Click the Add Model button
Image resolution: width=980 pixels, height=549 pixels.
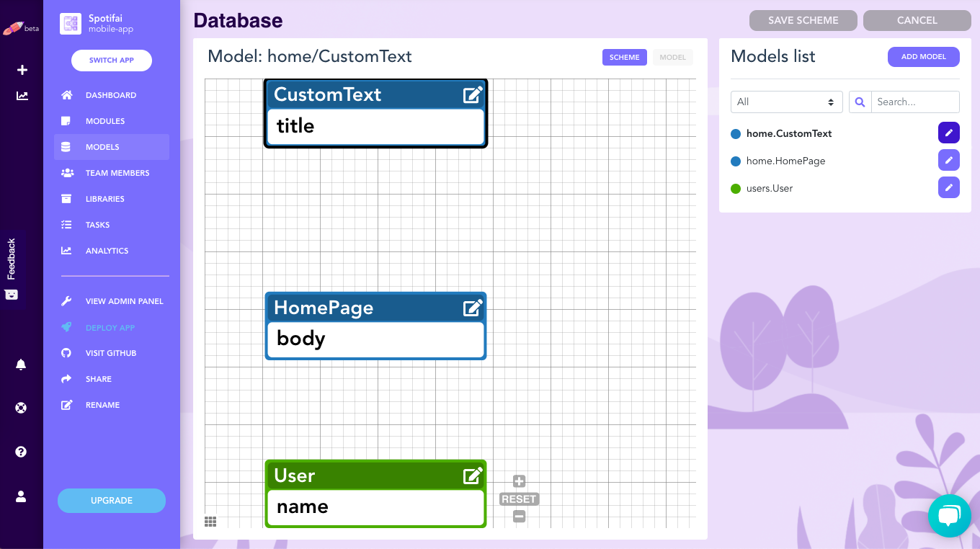(x=923, y=57)
